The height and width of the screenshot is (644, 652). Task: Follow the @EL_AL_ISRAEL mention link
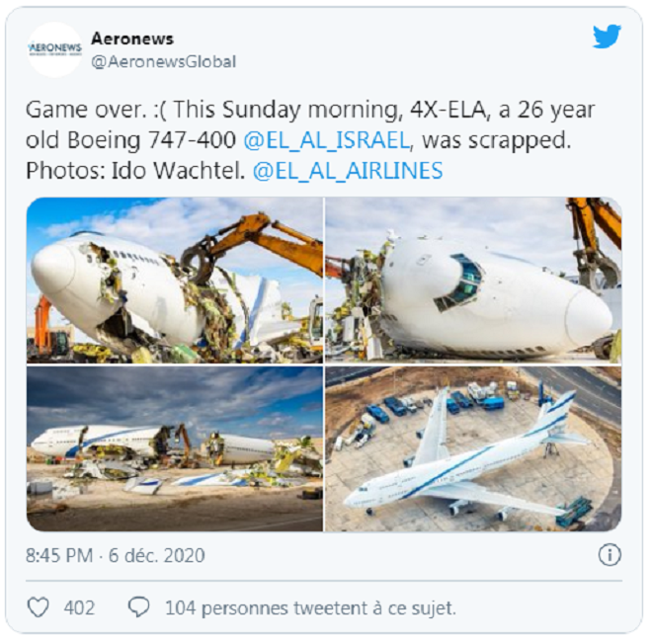(x=327, y=140)
